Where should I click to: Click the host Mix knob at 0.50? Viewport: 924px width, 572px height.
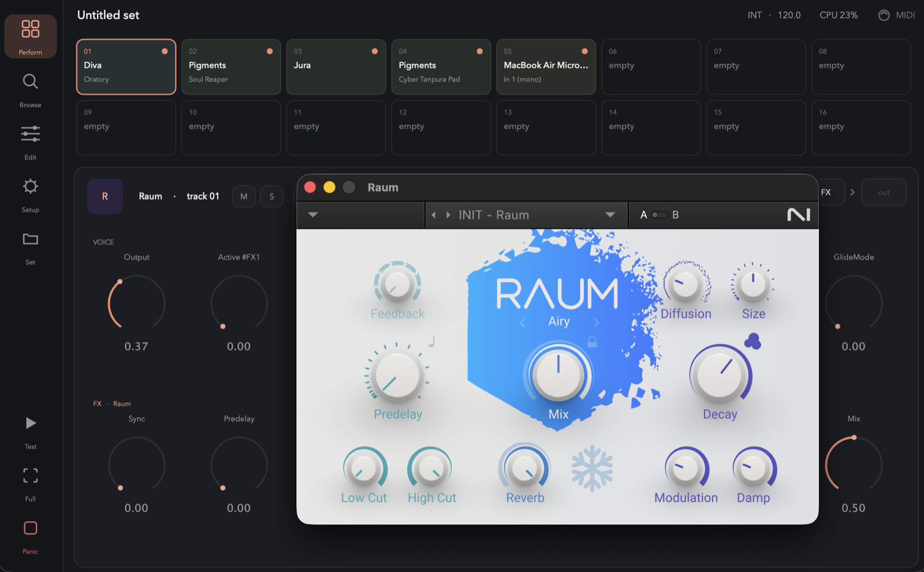(x=854, y=465)
